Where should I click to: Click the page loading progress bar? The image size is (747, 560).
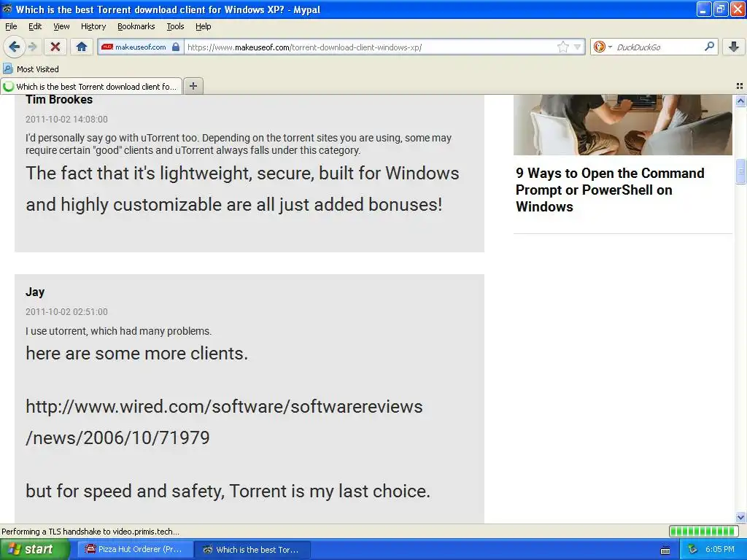[703, 531]
